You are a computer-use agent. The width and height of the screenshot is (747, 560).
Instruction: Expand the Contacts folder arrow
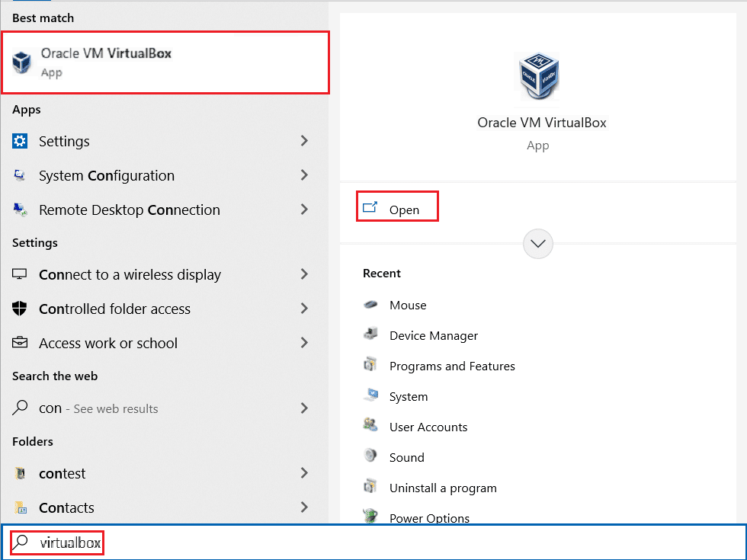tap(304, 507)
